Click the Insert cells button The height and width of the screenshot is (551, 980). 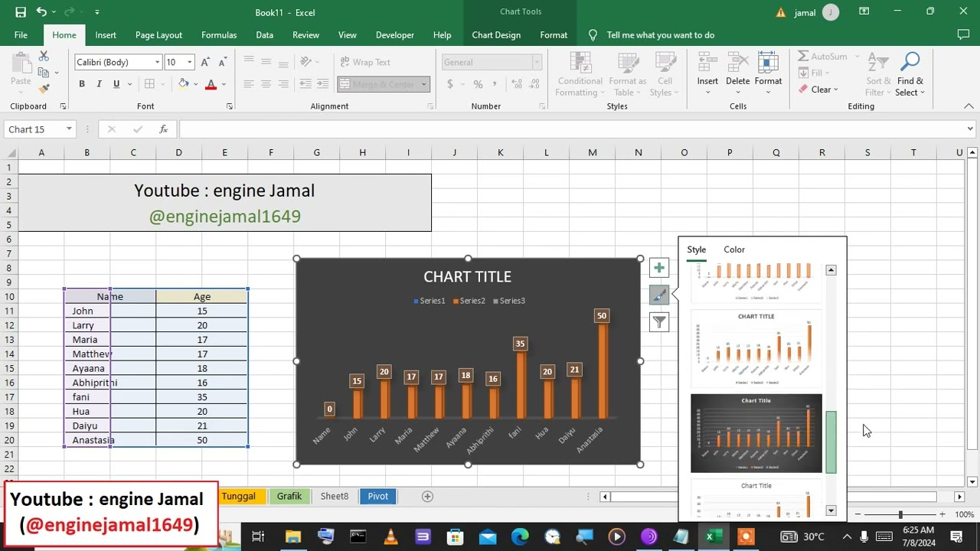pos(707,74)
